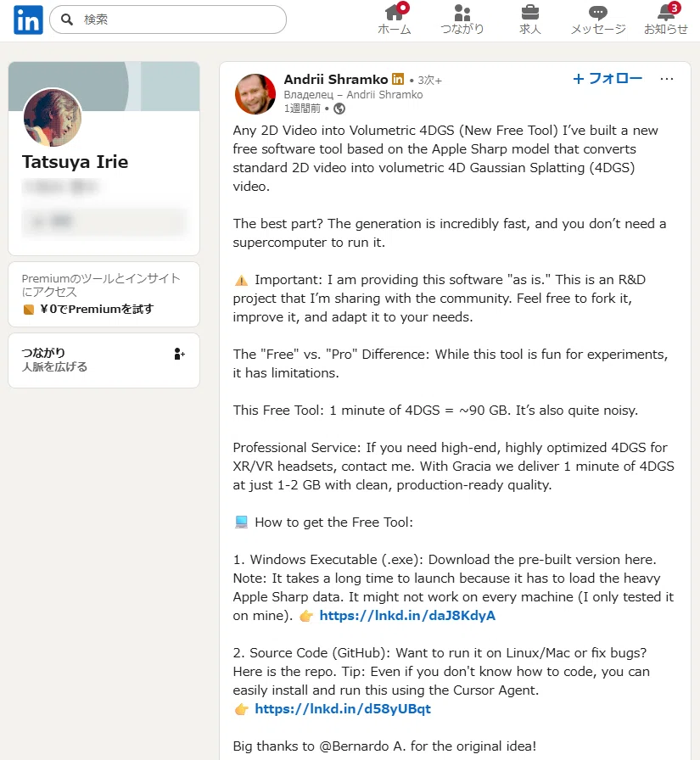Viewport: 700px width, 760px height.
Task: Open the つながり network icon
Action: (x=462, y=13)
